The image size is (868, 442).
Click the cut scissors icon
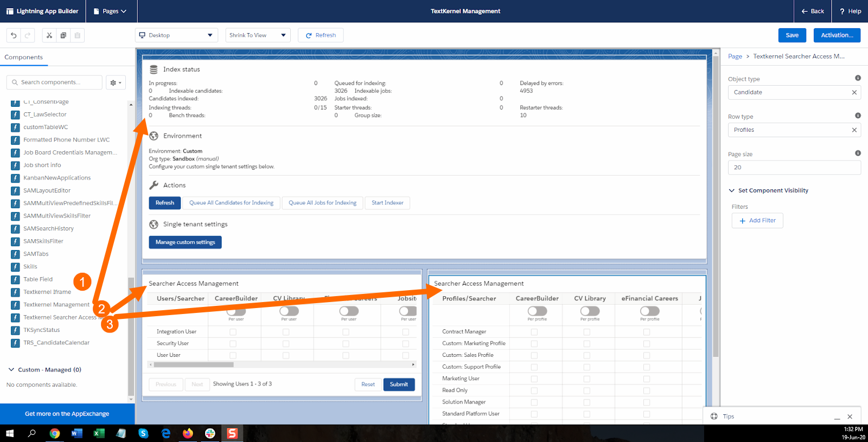tap(49, 35)
